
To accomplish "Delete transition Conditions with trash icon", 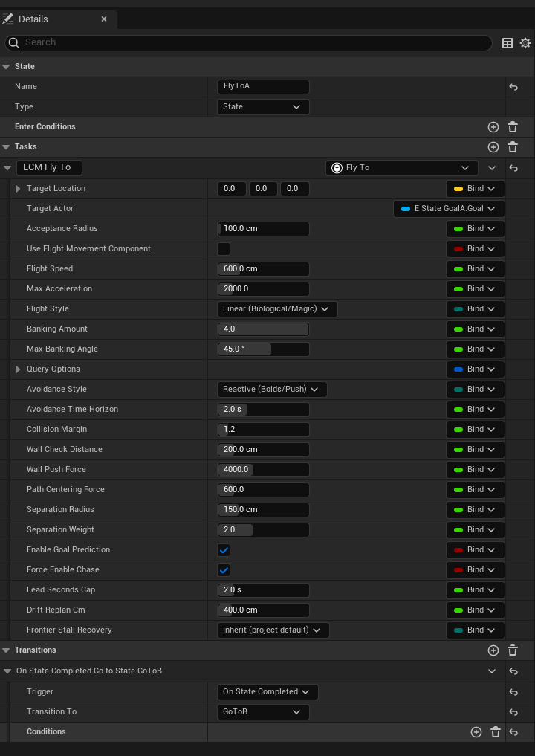I will (496, 732).
